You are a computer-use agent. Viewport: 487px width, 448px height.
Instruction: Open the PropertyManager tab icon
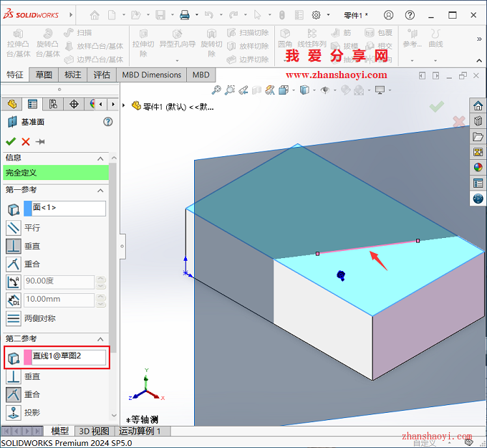click(x=32, y=104)
